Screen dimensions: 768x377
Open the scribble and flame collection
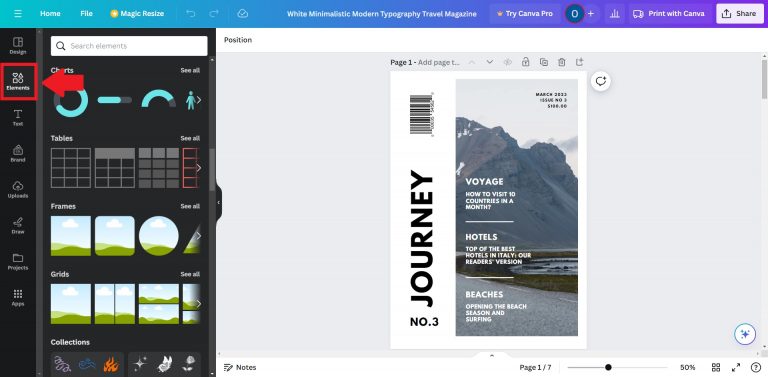coord(87,364)
